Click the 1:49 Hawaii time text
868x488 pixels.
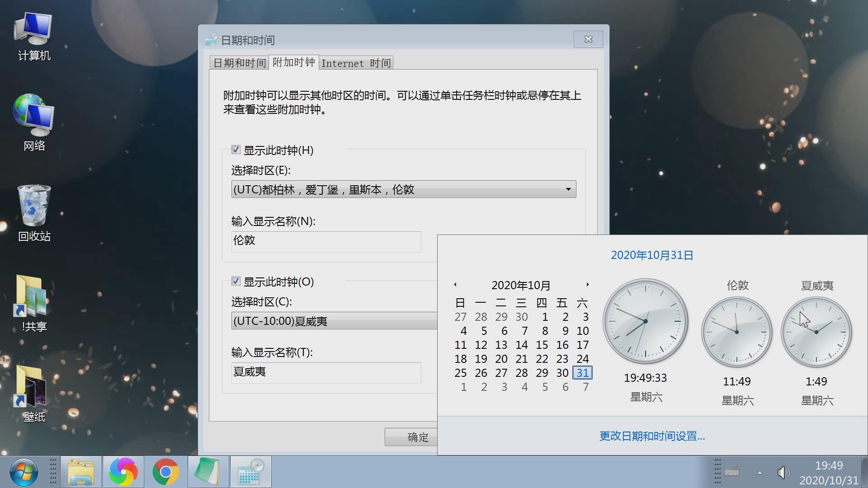coord(816,381)
